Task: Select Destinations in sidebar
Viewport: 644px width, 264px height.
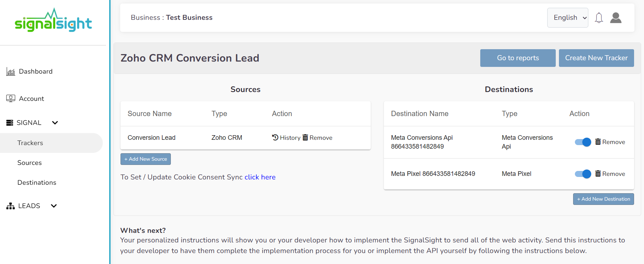Action: click(37, 183)
